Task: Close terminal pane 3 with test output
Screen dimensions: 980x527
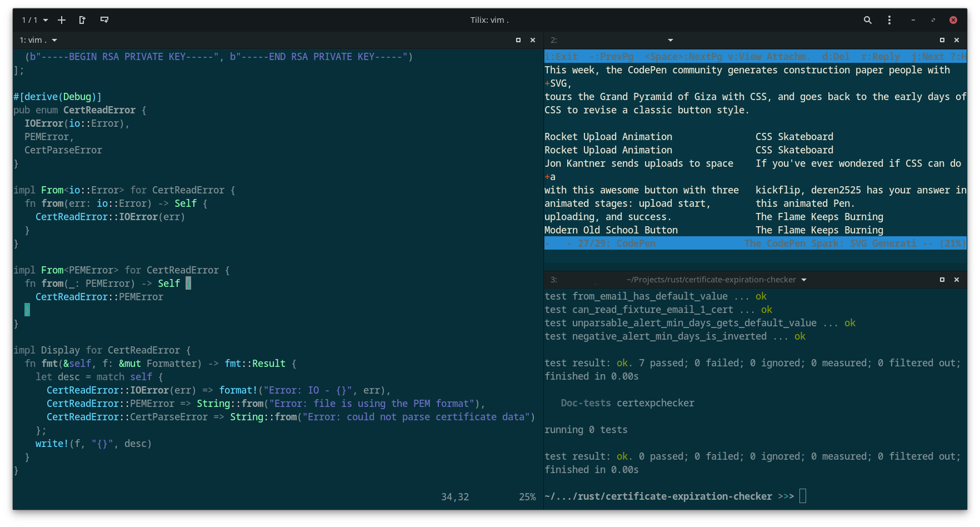Action: pos(957,280)
